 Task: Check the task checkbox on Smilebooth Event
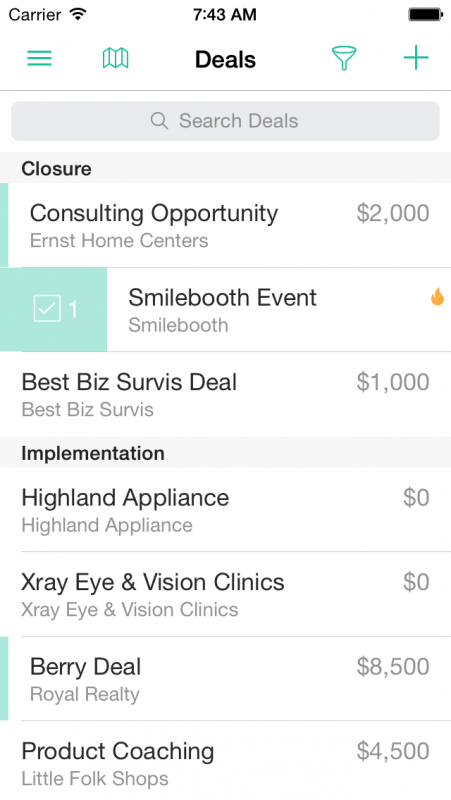[47, 309]
